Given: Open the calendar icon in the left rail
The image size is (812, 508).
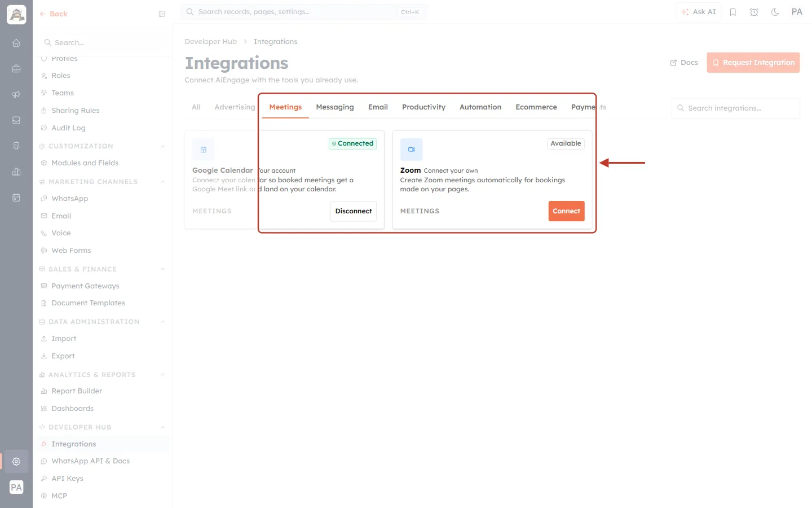Looking at the screenshot, I should tap(16, 198).
